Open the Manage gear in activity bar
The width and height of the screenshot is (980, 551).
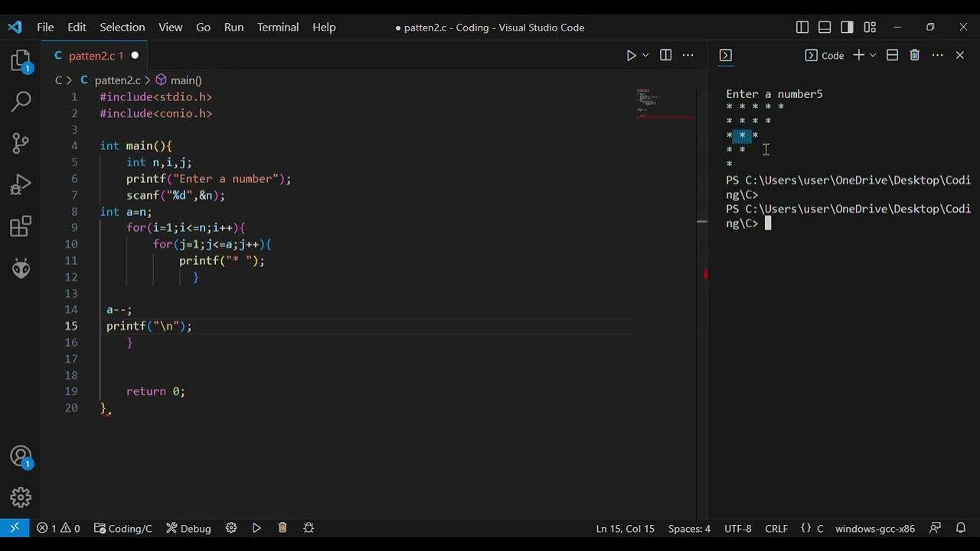[21, 497]
